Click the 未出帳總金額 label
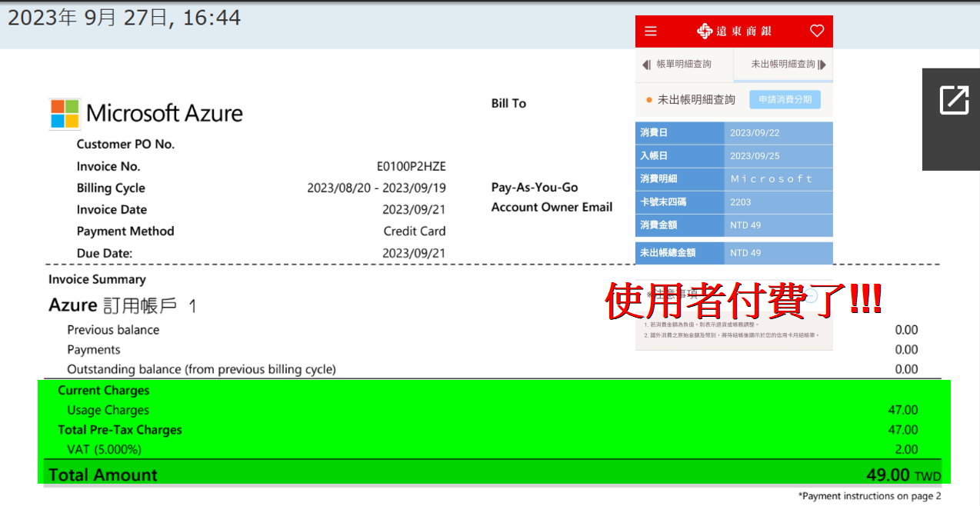The width and height of the screenshot is (980, 506). [x=668, y=252]
